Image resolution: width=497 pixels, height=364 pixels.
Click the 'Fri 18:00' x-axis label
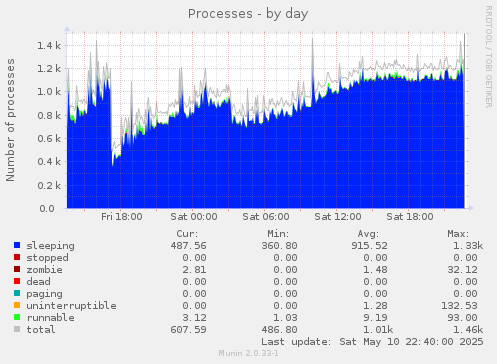[122, 217]
